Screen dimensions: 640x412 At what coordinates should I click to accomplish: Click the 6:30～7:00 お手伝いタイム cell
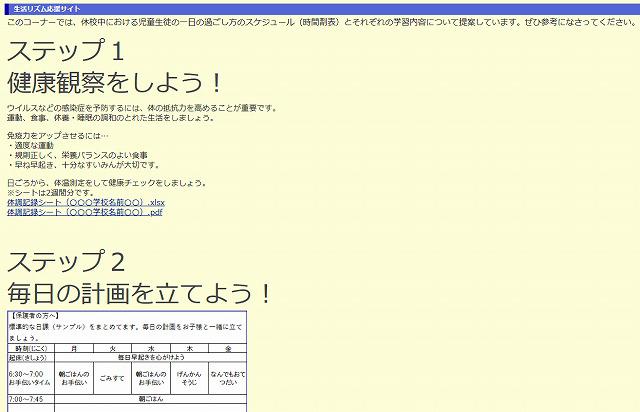[30, 378]
